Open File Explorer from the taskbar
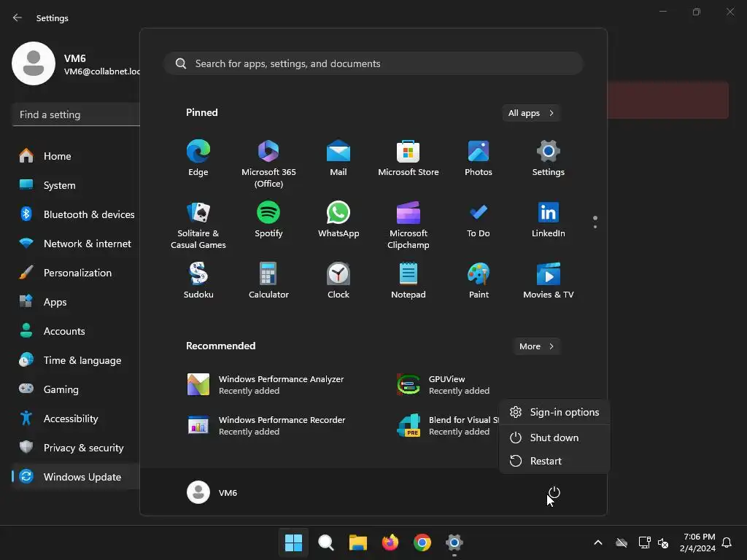The width and height of the screenshot is (747, 560). tap(357, 542)
